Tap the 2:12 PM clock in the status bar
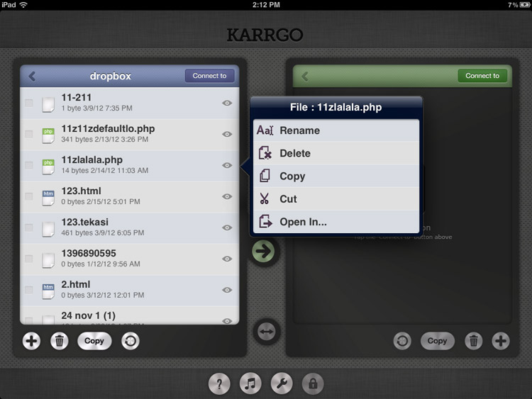The width and height of the screenshot is (532, 399). pos(266,5)
